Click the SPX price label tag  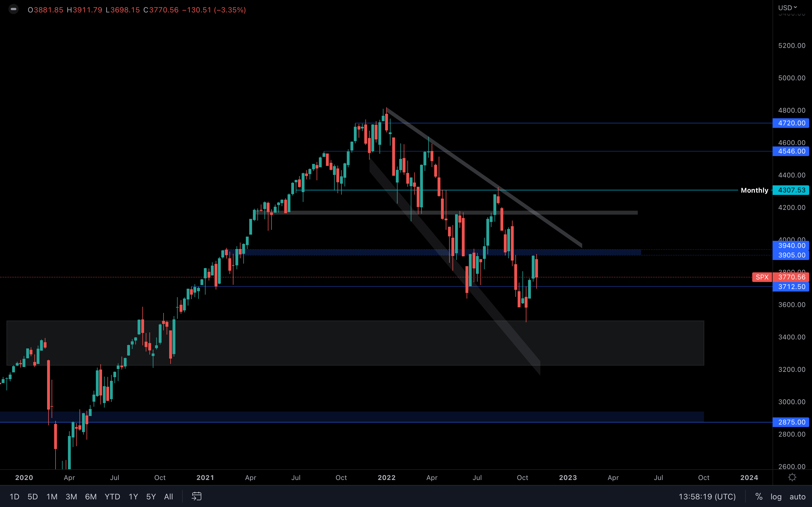pyautogui.click(x=762, y=277)
